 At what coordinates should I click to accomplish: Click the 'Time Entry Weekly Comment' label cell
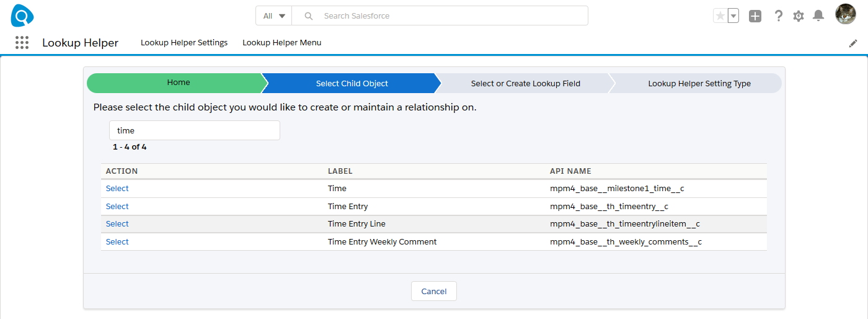[383, 242]
